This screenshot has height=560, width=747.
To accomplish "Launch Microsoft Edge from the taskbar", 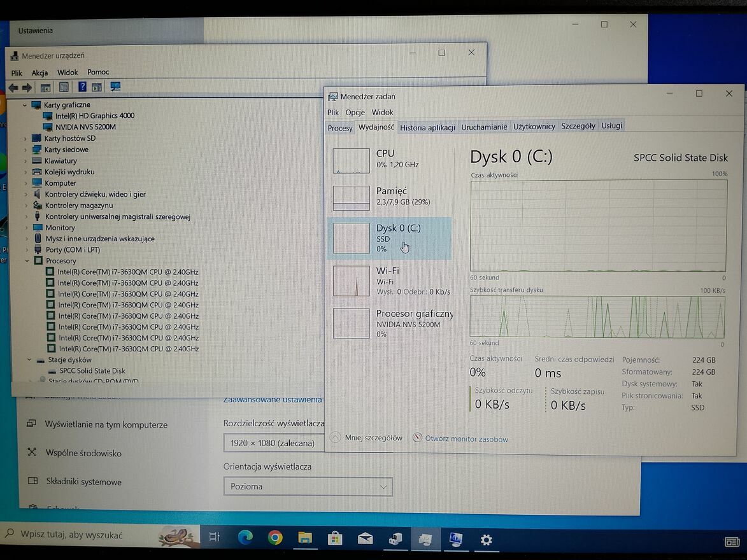I will click(245, 538).
